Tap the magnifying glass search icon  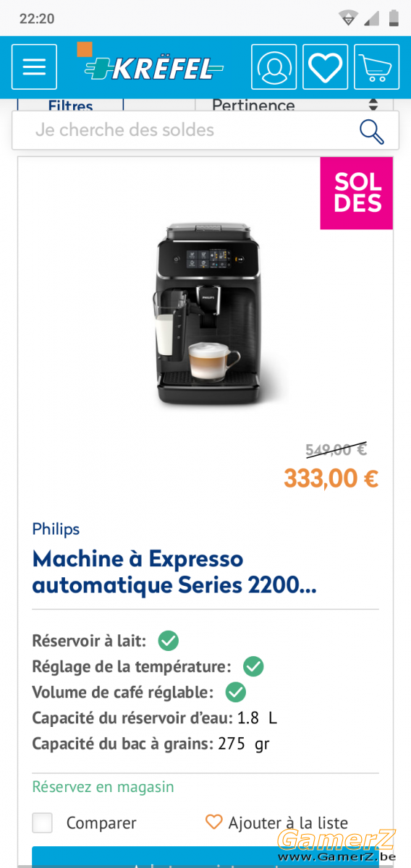(x=372, y=130)
